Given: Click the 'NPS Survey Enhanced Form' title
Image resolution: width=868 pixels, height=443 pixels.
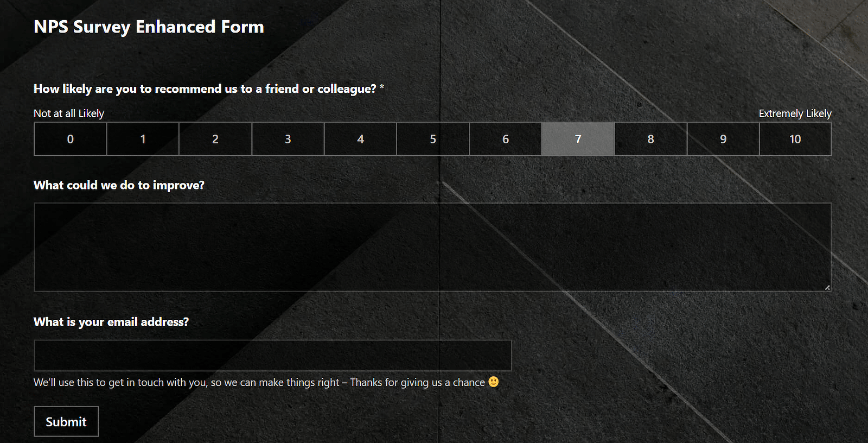Looking at the screenshot, I should (149, 27).
